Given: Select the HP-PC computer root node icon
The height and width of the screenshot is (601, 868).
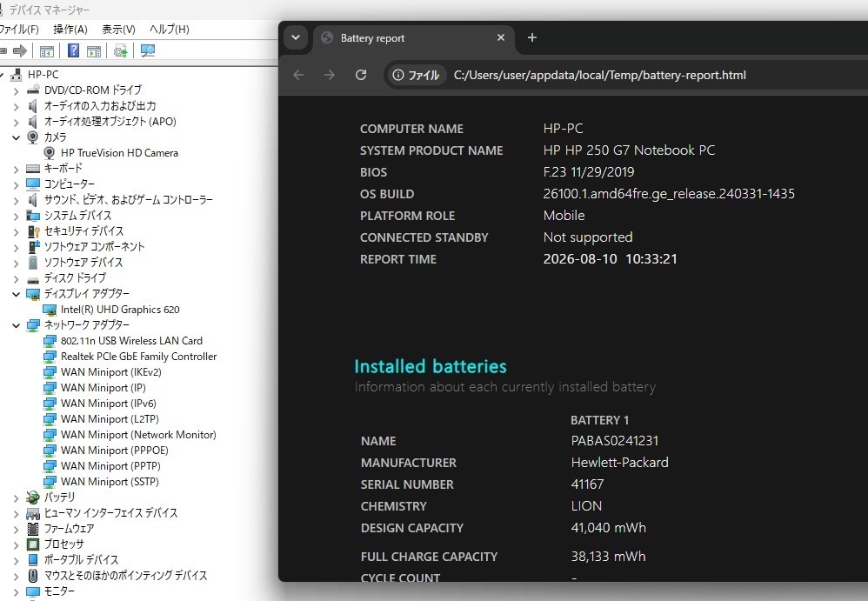Looking at the screenshot, I should coord(17,74).
